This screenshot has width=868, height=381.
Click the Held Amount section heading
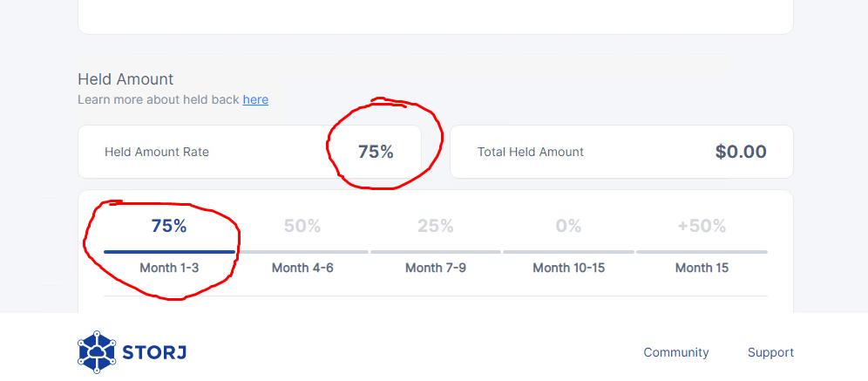[x=125, y=79]
